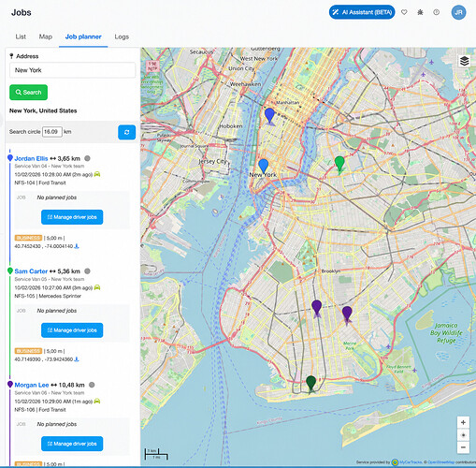Select blue marker in Manhattan Chelsea area

click(x=269, y=115)
